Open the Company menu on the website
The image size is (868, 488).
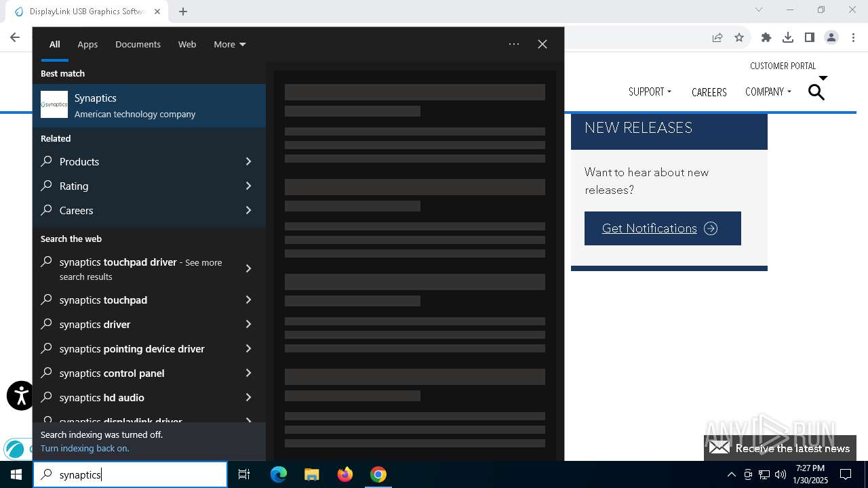pyautogui.click(x=768, y=91)
